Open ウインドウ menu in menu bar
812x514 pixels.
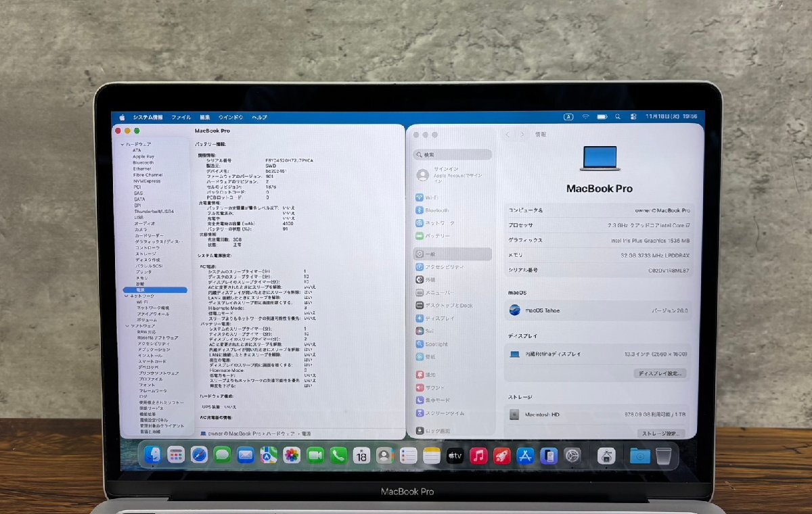coord(231,117)
